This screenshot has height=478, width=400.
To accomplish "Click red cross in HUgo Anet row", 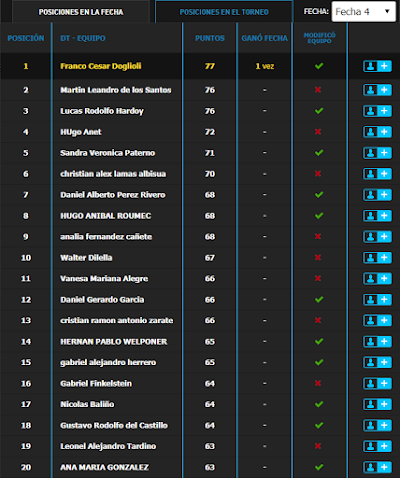I will (x=318, y=132).
